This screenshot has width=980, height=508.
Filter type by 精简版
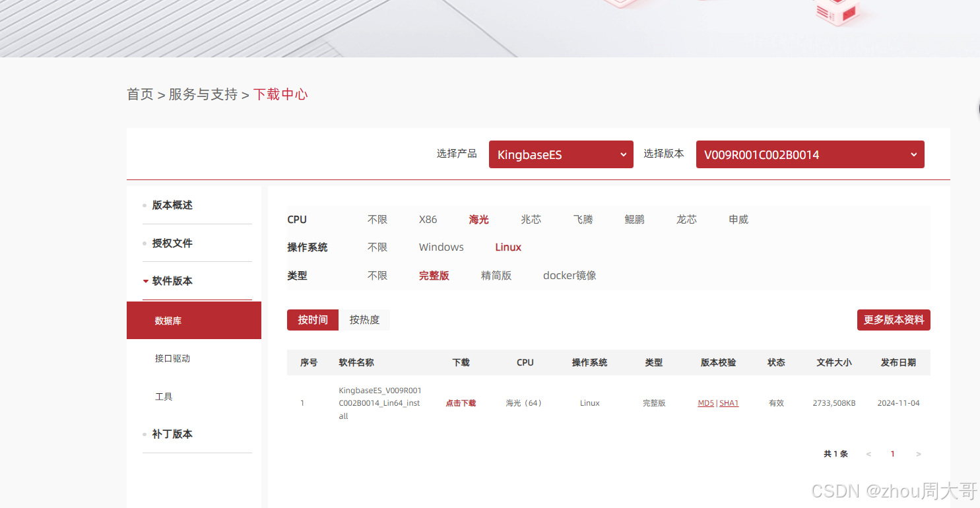pos(496,276)
